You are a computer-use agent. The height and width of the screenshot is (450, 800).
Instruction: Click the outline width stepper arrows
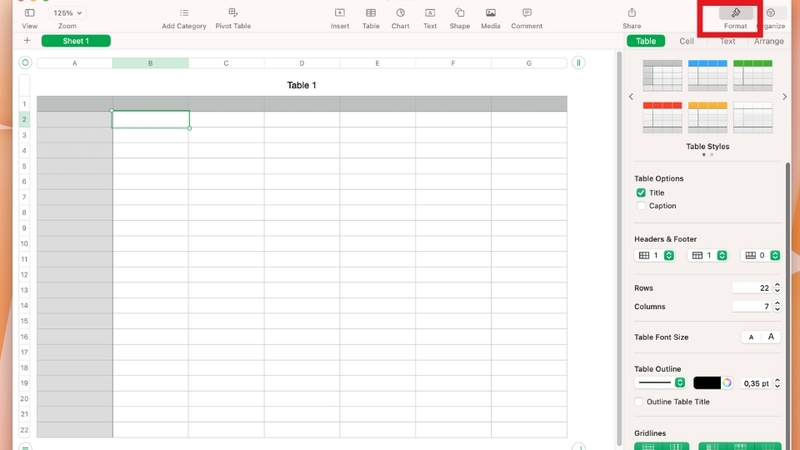(x=777, y=383)
